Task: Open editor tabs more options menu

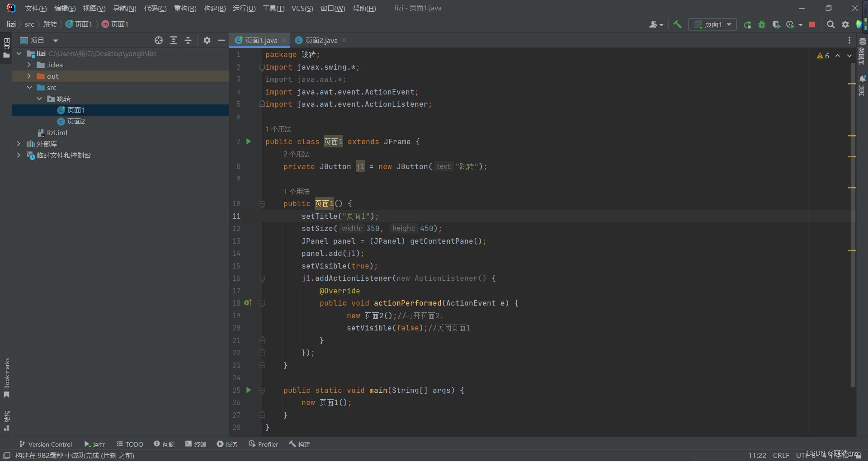Action: tap(849, 40)
